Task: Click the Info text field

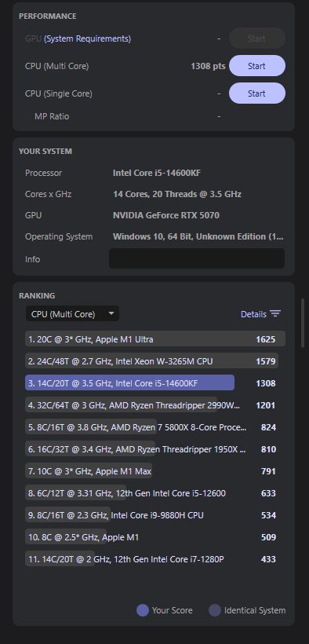Action: (197, 258)
